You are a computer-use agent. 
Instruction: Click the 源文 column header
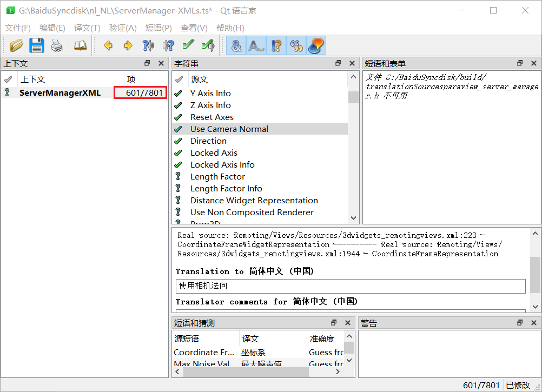pos(200,79)
